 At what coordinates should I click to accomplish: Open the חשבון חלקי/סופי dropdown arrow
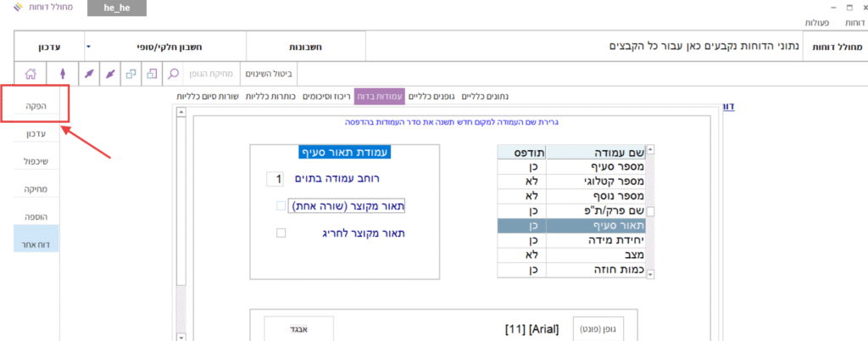88,46
